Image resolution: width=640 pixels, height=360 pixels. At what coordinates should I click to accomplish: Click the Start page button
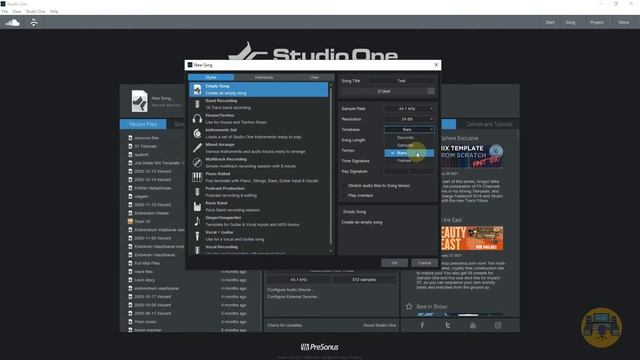550,22
